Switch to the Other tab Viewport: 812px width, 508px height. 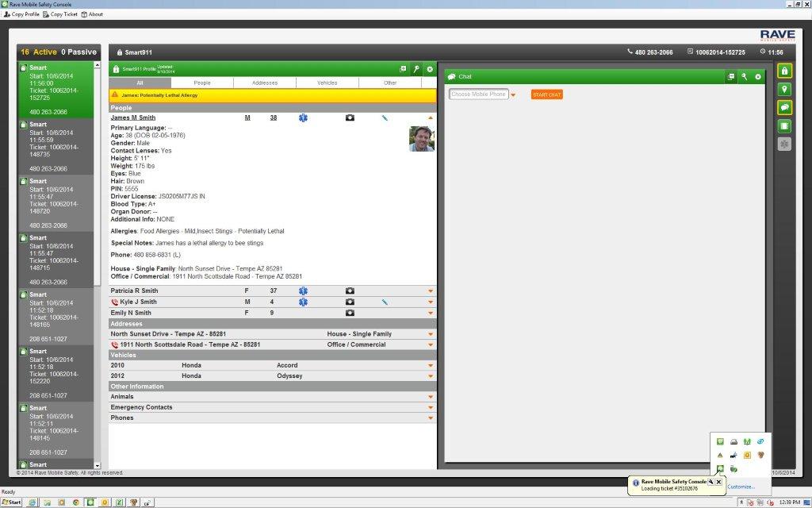[390, 83]
